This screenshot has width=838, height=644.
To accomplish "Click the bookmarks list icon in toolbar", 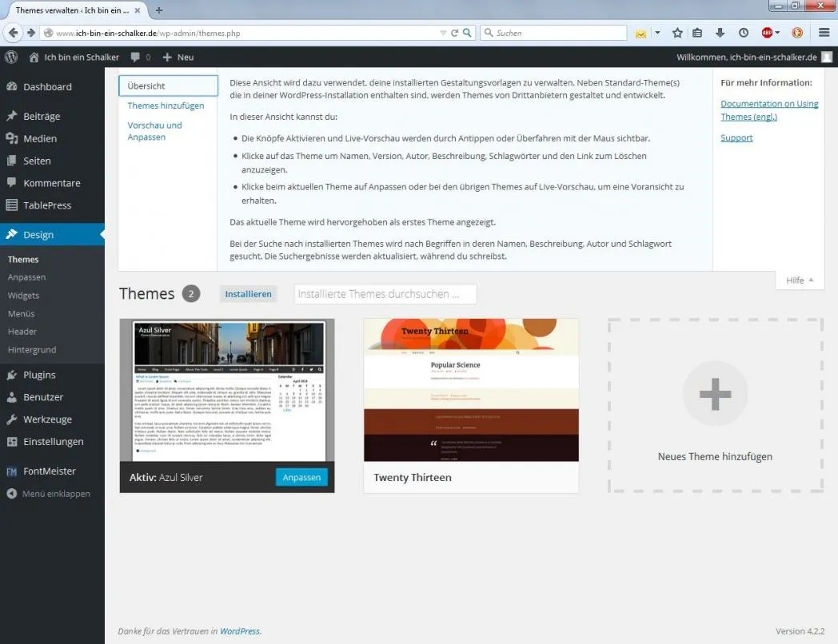I will point(697,33).
